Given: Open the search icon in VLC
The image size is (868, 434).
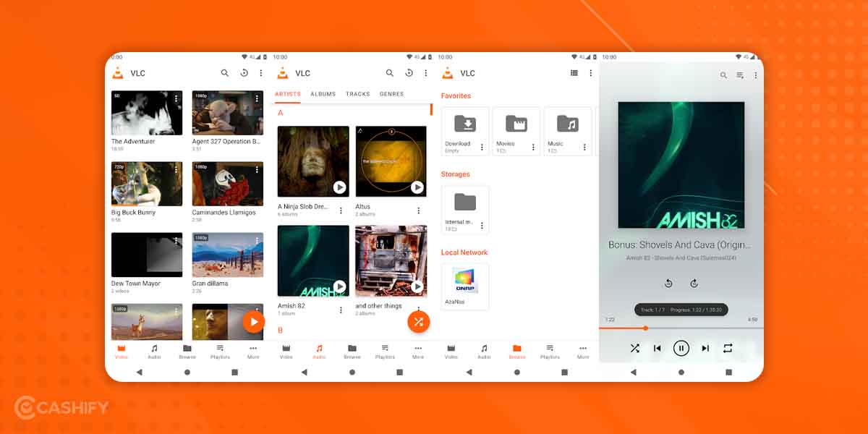Looking at the screenshot, I should coord(225,73).
